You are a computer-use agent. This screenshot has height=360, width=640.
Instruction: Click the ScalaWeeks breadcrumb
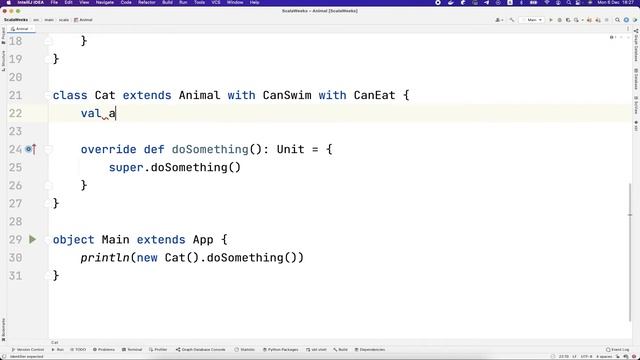click(16, 20)
